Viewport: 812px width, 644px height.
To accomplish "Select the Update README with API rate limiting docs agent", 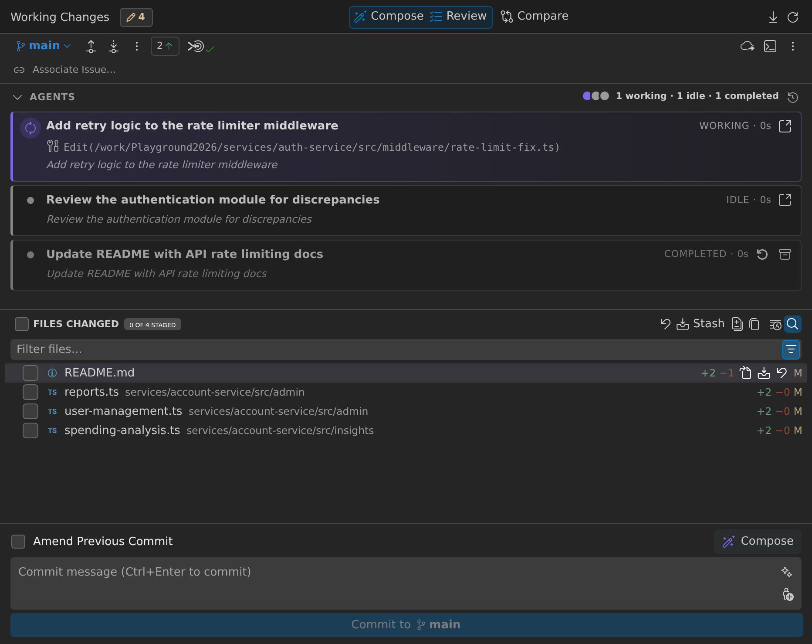I will pyautogui.click(x=406, y=265).
